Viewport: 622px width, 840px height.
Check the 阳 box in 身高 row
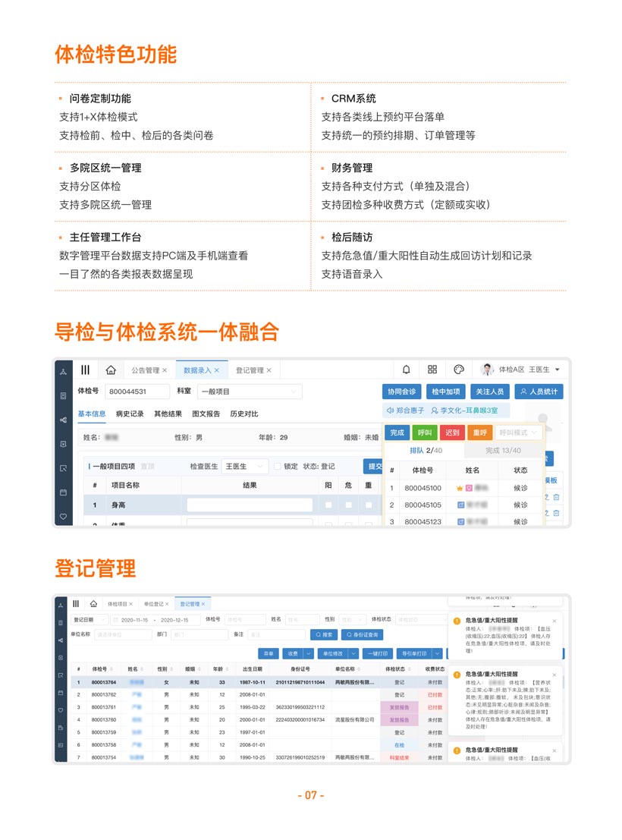click(328, 505)
